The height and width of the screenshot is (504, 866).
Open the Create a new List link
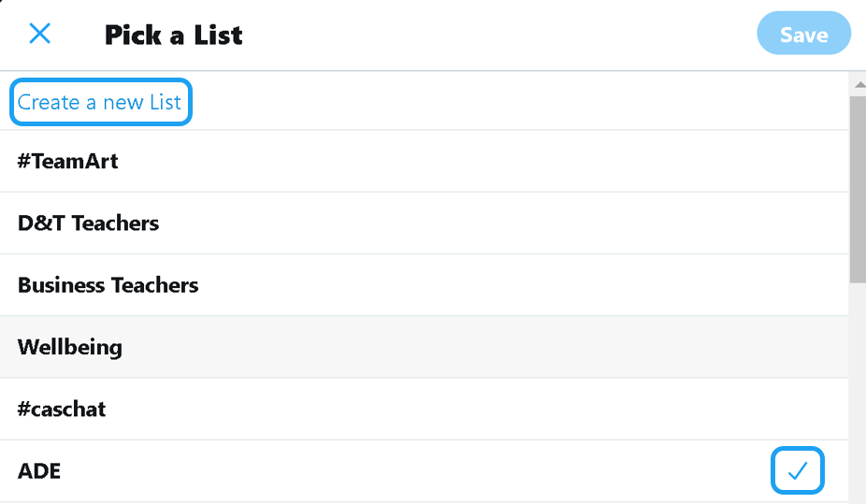(99, 102)
